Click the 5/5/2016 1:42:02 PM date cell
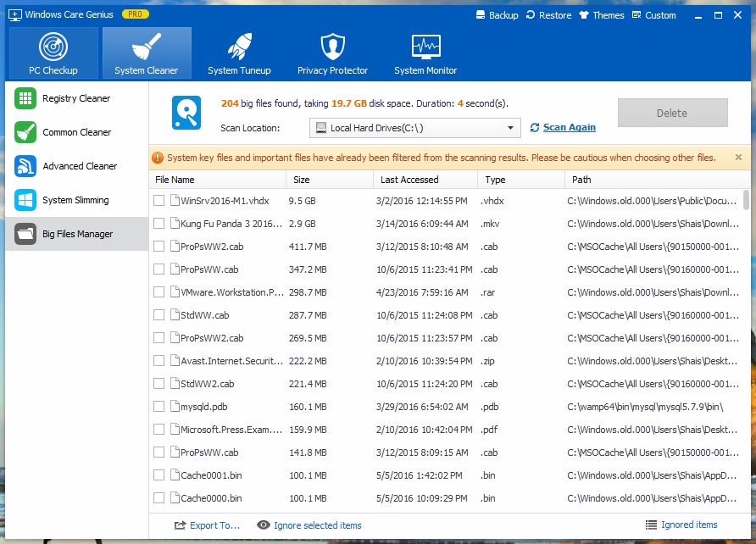The image size is (756, 544). 419,475
